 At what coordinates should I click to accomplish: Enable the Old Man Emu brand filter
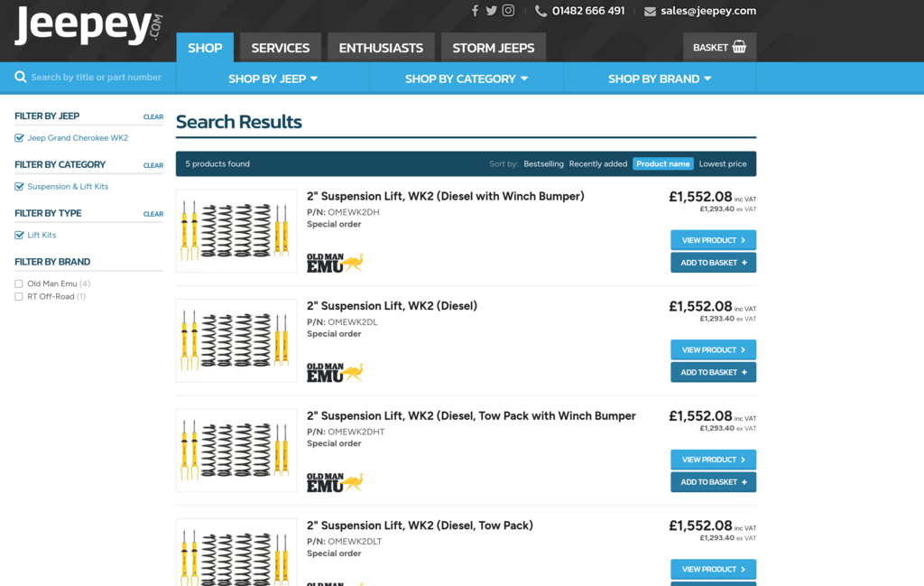(19, 284)
